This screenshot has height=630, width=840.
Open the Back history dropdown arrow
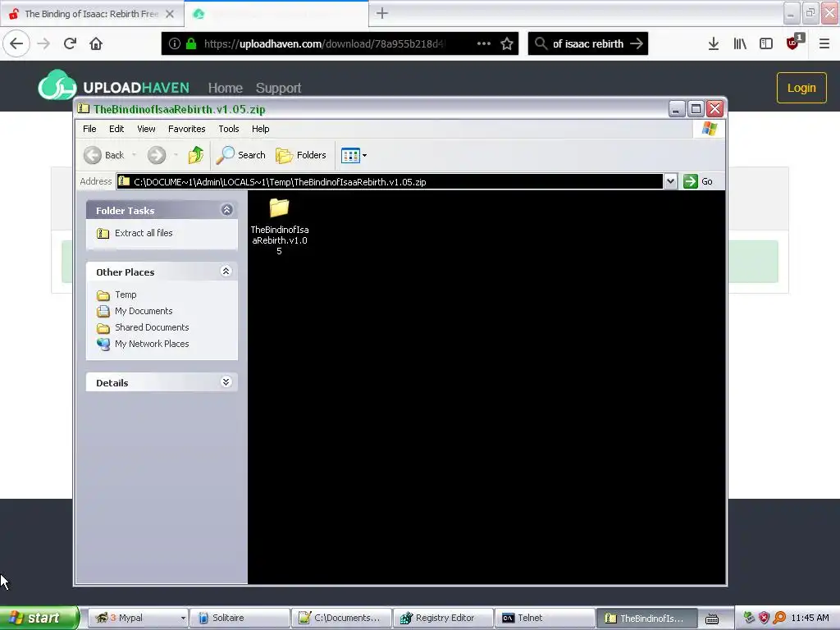click(x=134, y=155)
